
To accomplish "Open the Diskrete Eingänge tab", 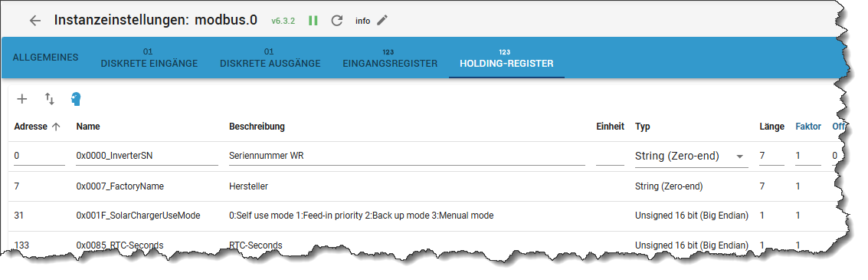I will [x=149, y=58].
